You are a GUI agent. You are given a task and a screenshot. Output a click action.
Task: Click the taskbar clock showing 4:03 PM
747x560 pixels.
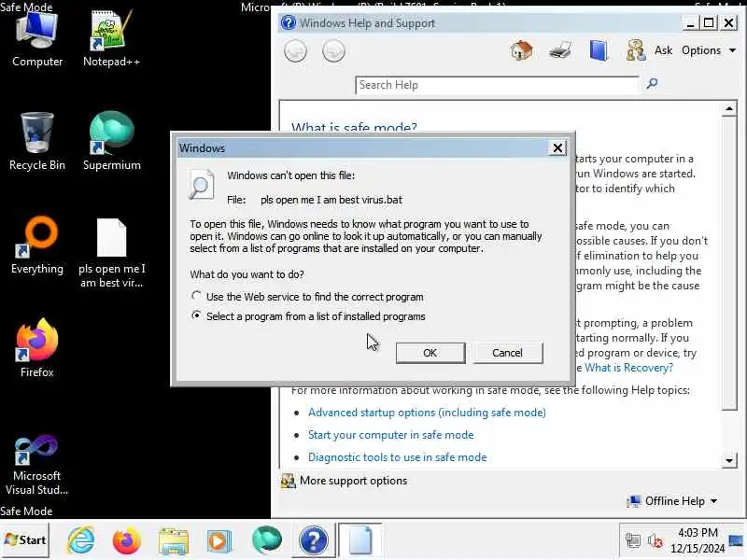[698, 540]
